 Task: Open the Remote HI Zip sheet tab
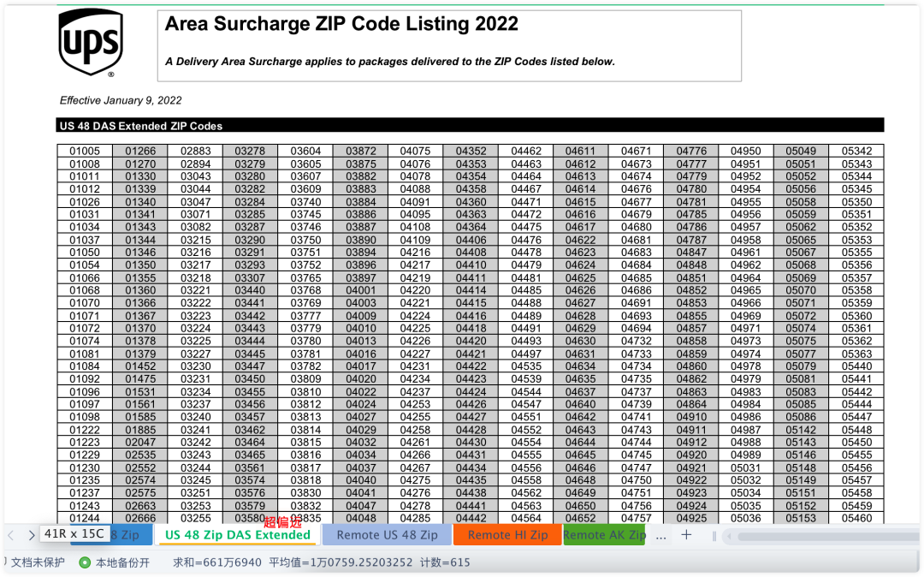click(x=507, y=535)
